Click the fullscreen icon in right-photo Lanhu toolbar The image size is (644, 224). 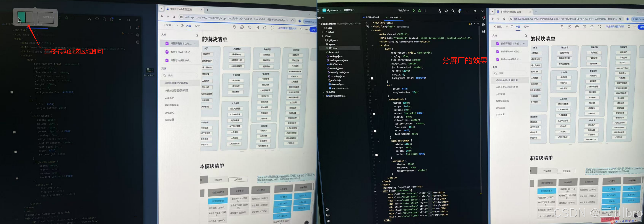click(599, 27)
